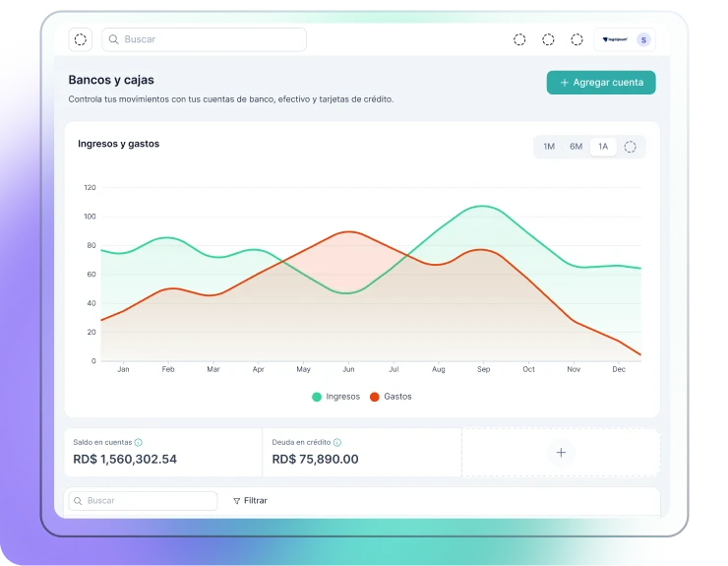This screenshot has width=728, height=566.
Task: Click the lower Buscar field near Filtrar
Action: click(143, 501)
